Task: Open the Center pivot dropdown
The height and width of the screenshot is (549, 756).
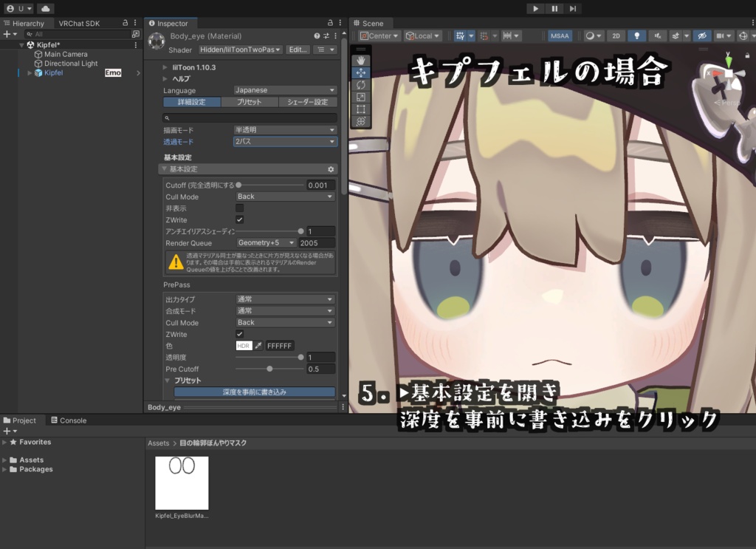Action: [379, 35]
